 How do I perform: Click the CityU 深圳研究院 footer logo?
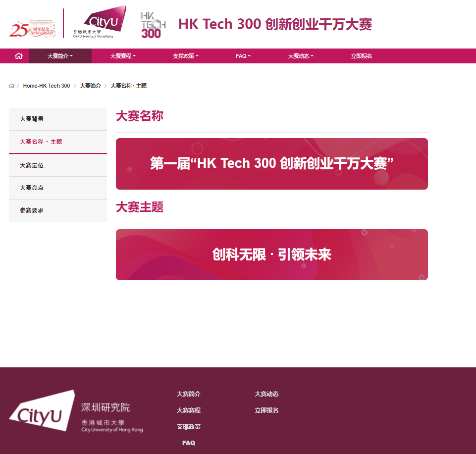pos(76,410)
